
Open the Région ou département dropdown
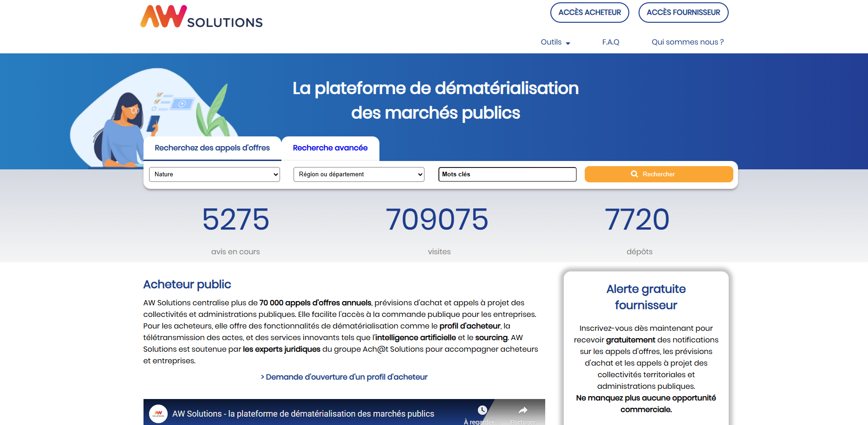click(358, 174)
